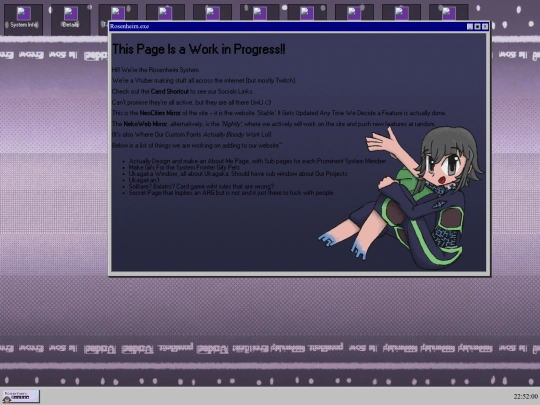Open the Details desktop shortcut
This screenshot has height=405, width=540.
coord(71,19)
